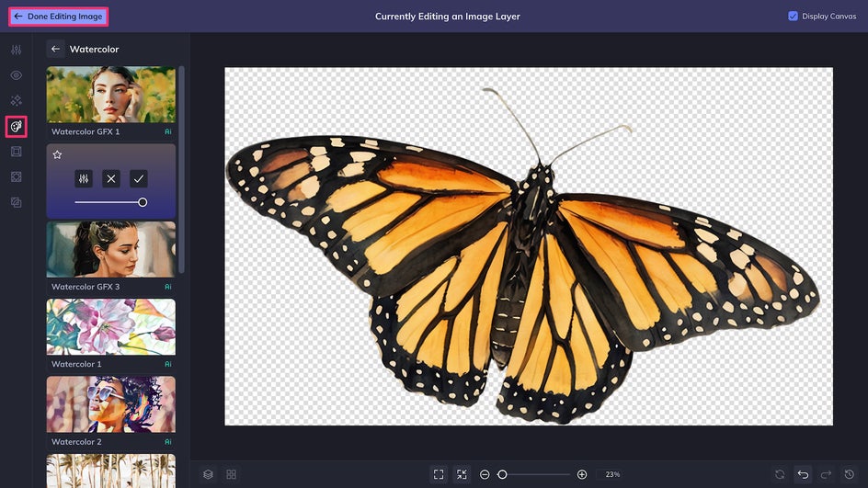
Task: Click the Watercolor panel title
Action: 94,50
